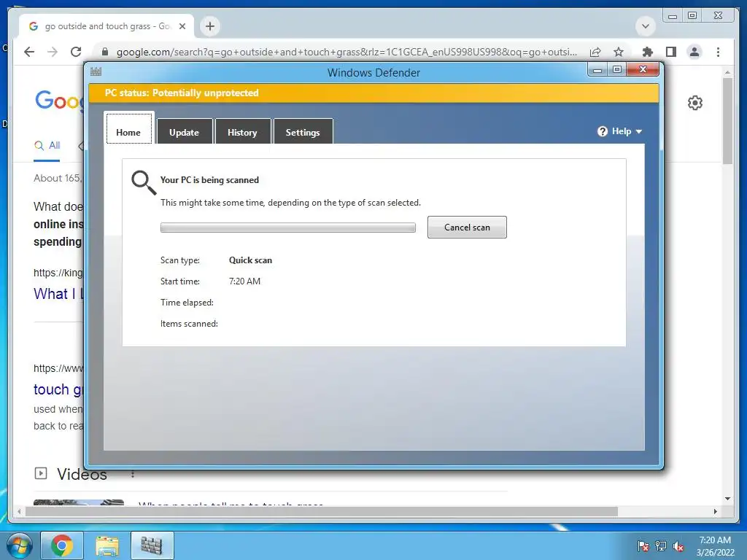Click the scroll up arrow in Chrome

[x=727, y=72]
